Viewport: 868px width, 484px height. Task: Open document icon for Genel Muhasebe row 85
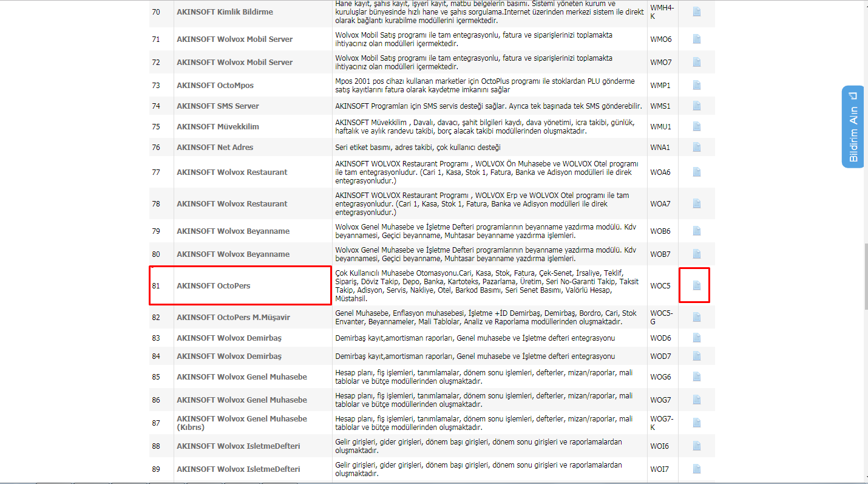point(696,377)
